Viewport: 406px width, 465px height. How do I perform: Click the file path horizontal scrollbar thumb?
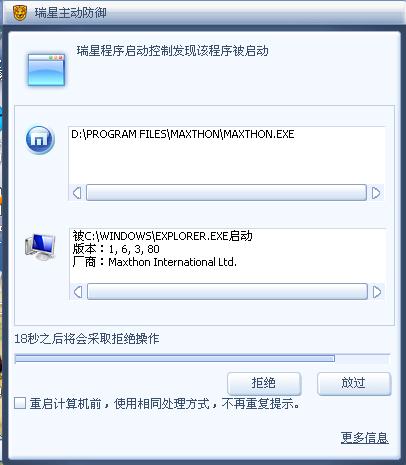(226, 193)
